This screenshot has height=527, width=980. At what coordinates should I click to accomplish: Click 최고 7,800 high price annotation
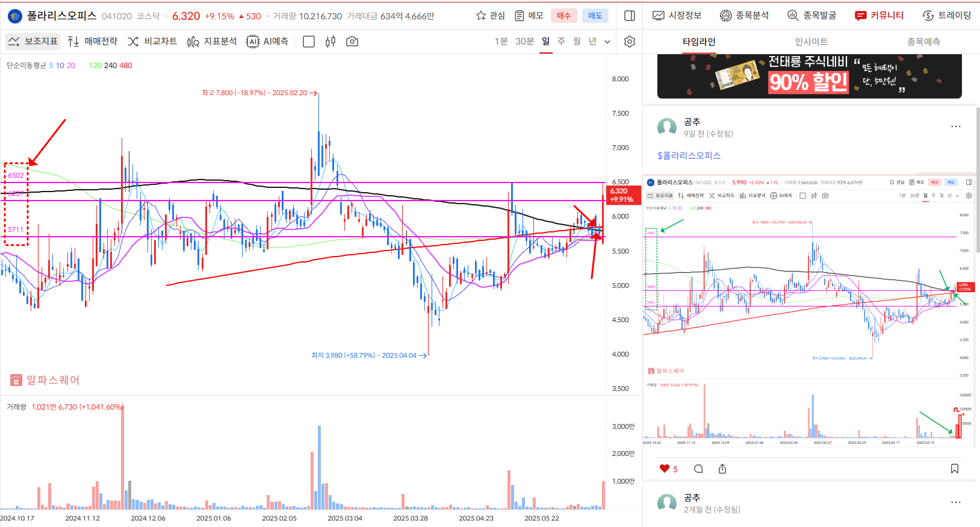click(259, 93)
